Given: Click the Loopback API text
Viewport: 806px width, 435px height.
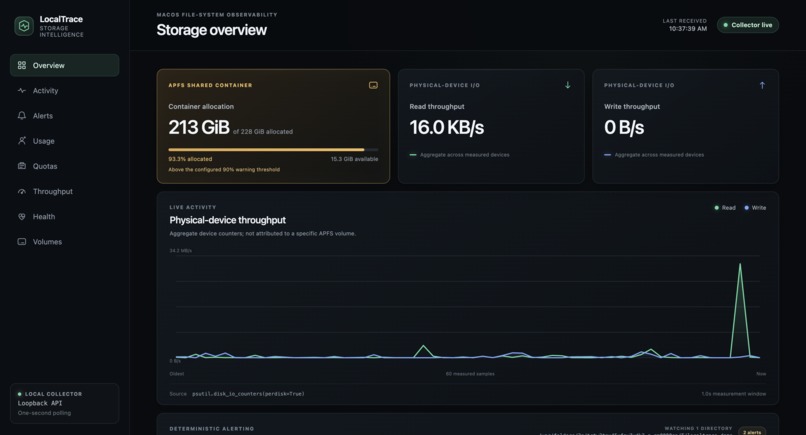Looking at the screenshot, I should [40, 403].
